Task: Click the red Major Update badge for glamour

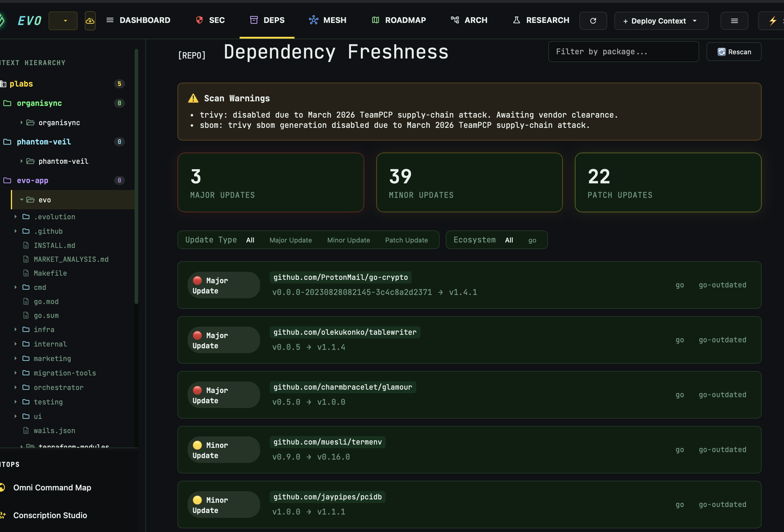Action: (224, 395)
